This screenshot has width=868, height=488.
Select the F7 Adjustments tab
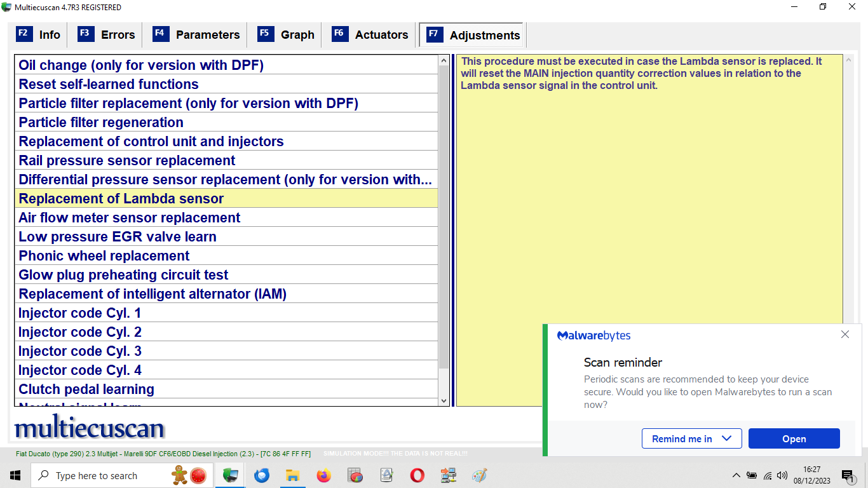pos(472,35)
